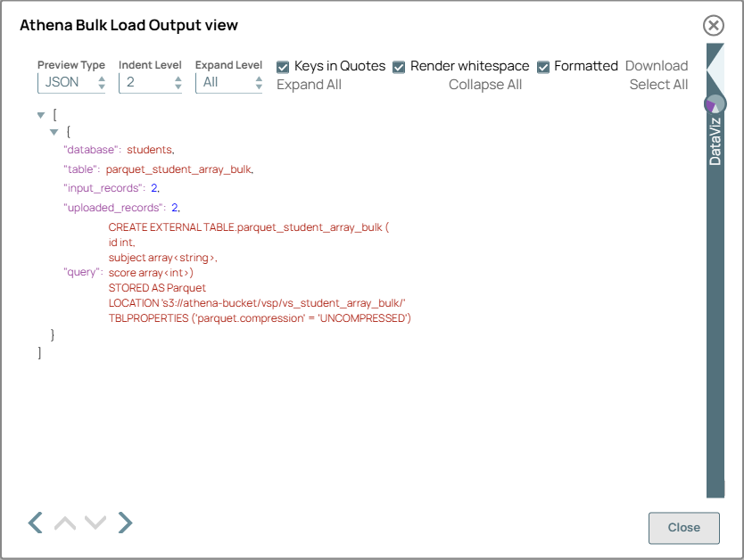Click the downward navigation arrow
The width and height of the screenshot is (744, 560).
click(x=95, y=523)
